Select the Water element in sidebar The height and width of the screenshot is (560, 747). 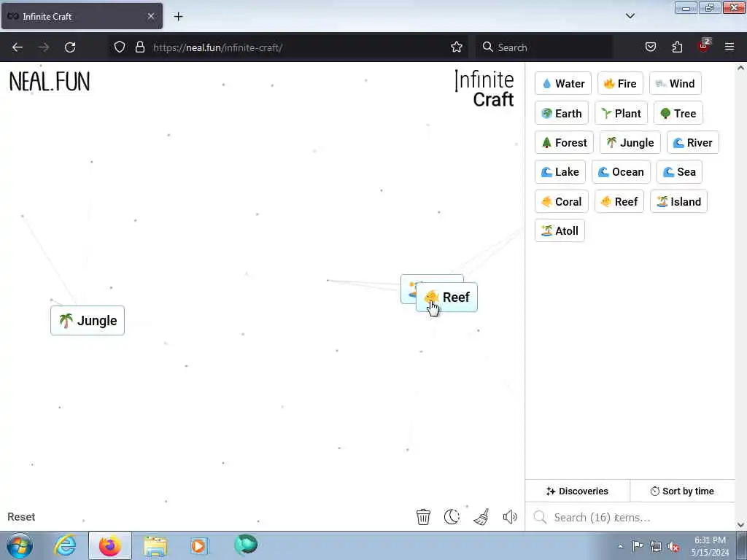(x=562, y=83)
